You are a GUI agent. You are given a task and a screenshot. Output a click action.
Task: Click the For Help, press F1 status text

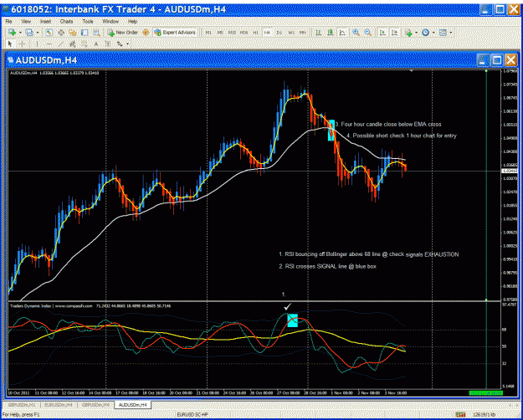tap(21, 414)
